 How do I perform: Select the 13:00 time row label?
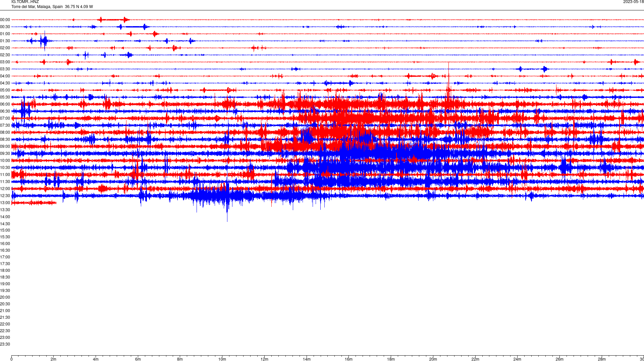click(5, 203)
